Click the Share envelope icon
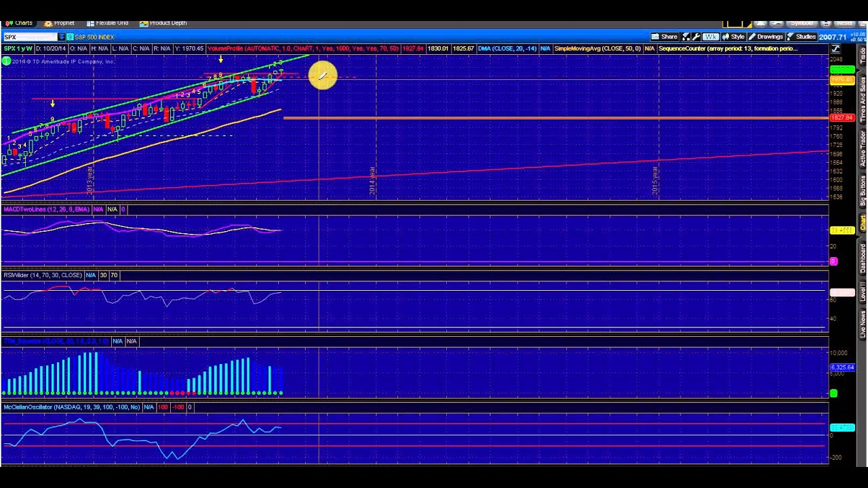 pos(656,37)
